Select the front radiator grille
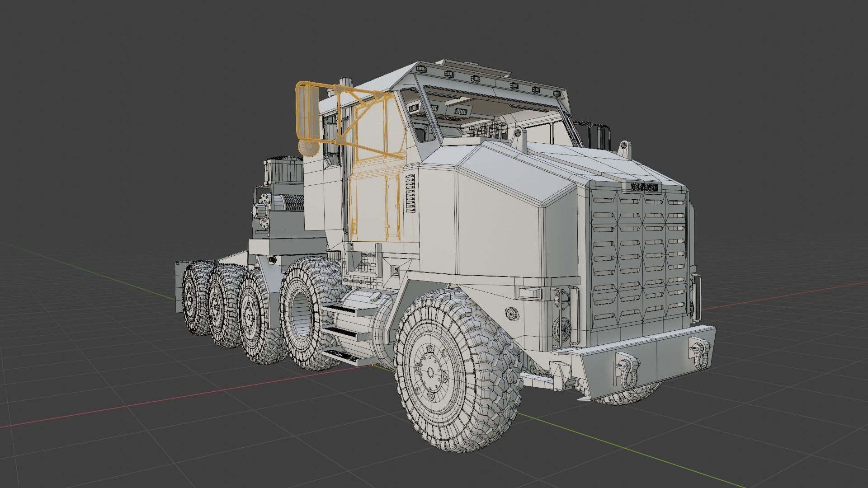 (x=638, y=259)
